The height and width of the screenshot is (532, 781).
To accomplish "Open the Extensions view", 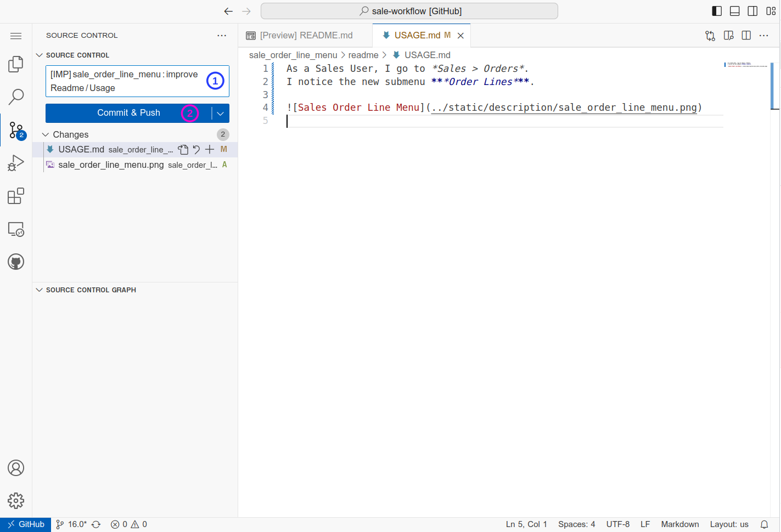I will [16, 196].
